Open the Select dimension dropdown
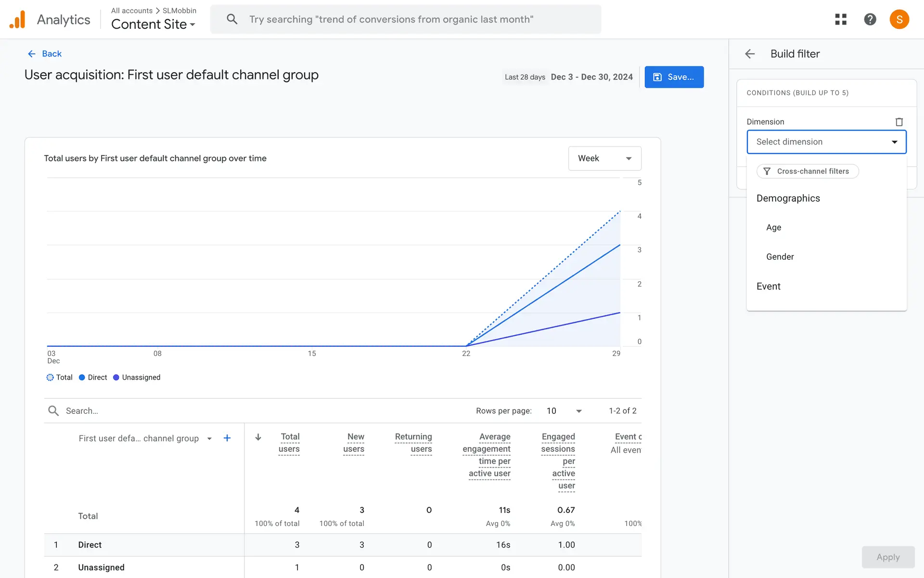Screen dimensions: 924x578 826,142
